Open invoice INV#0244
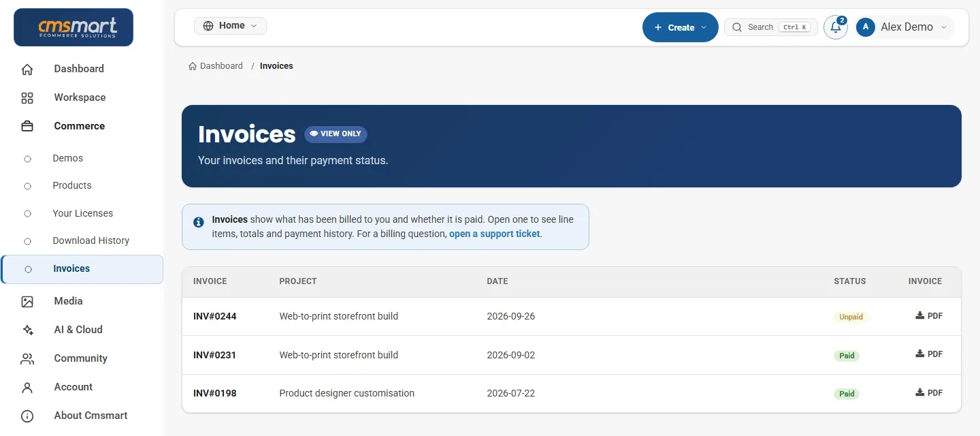Screen dimensions: 980x436 [x=215, y=316]
